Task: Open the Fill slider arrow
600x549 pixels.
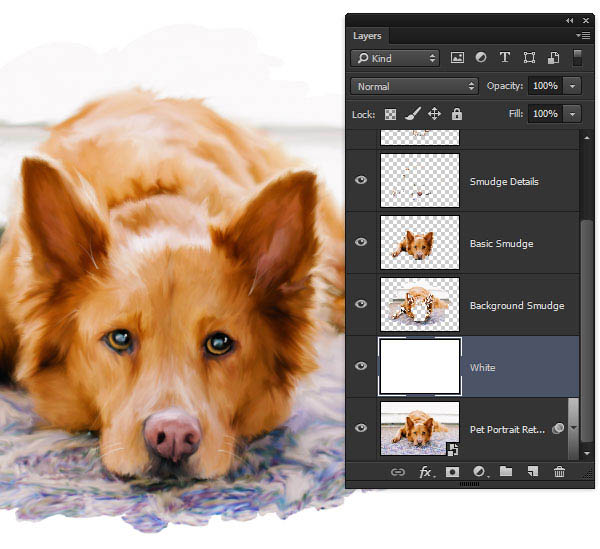Action: (x=572, y=114)
